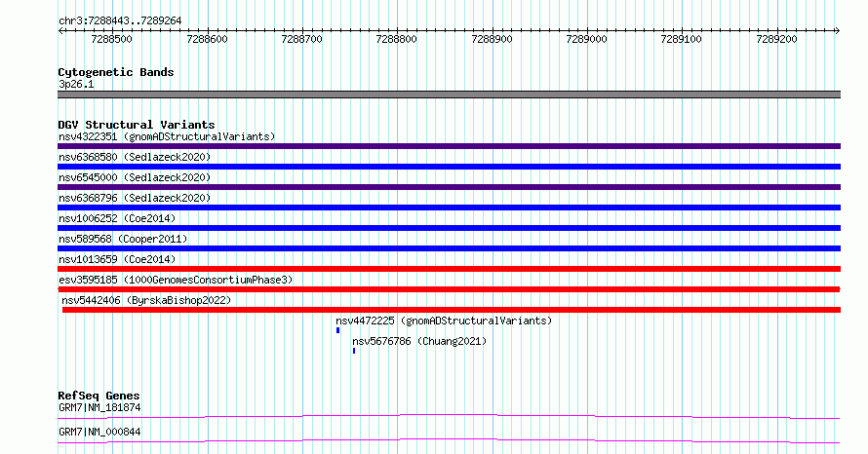Open the DGV Structural Variants track title
The height and width of the screenshot is (454, 868).
pos(137,125)
